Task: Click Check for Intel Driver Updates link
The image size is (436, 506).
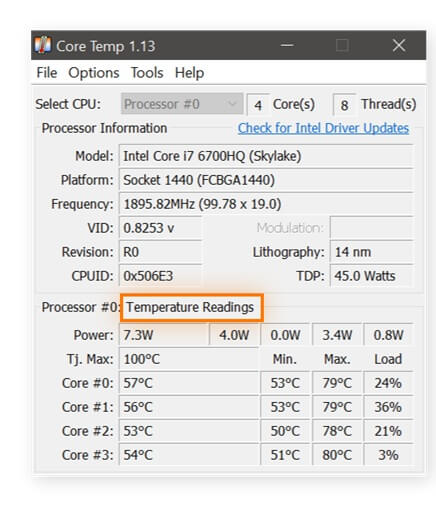Action: pos(323,128)
